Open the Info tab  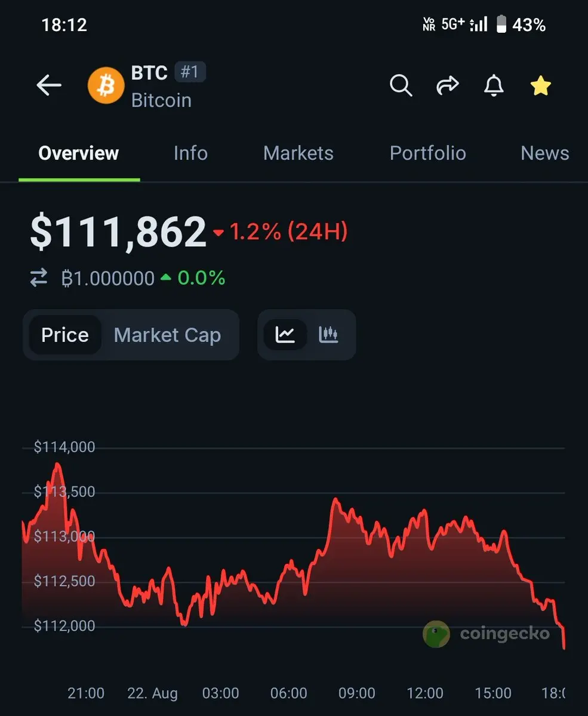pos(190,153)
